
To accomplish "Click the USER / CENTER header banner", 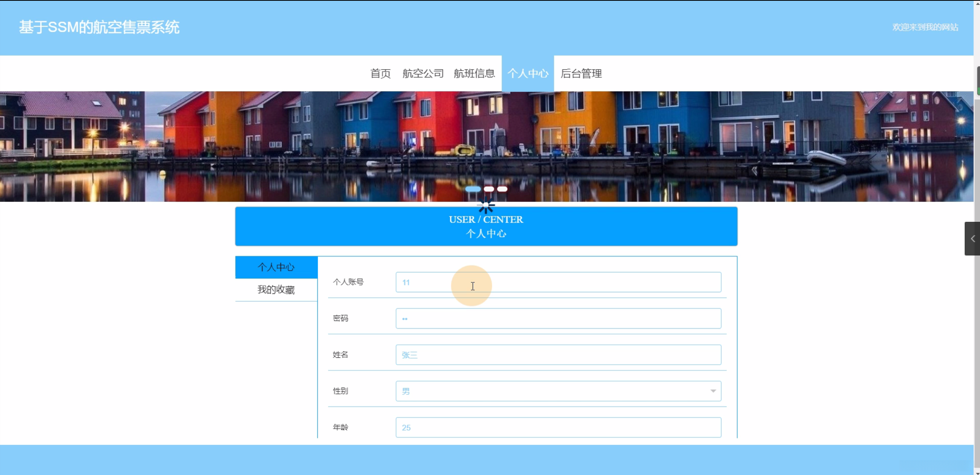I will 486,226.
